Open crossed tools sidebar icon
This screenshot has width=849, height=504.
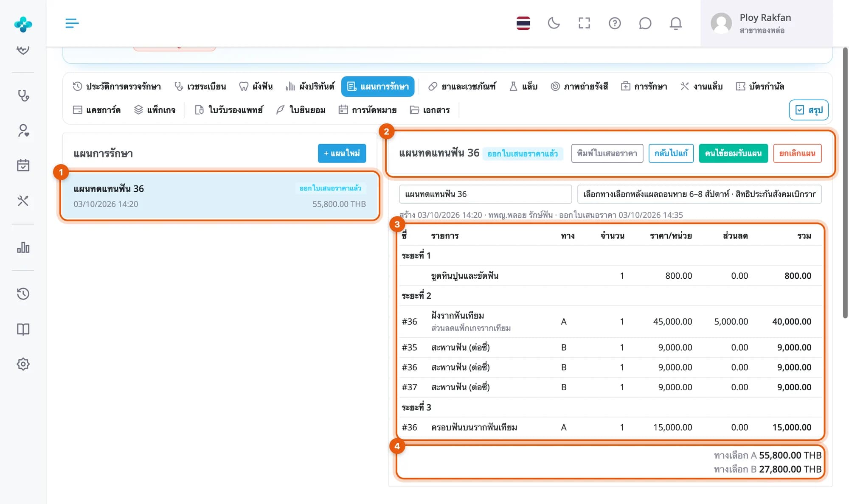click(23, 200)
